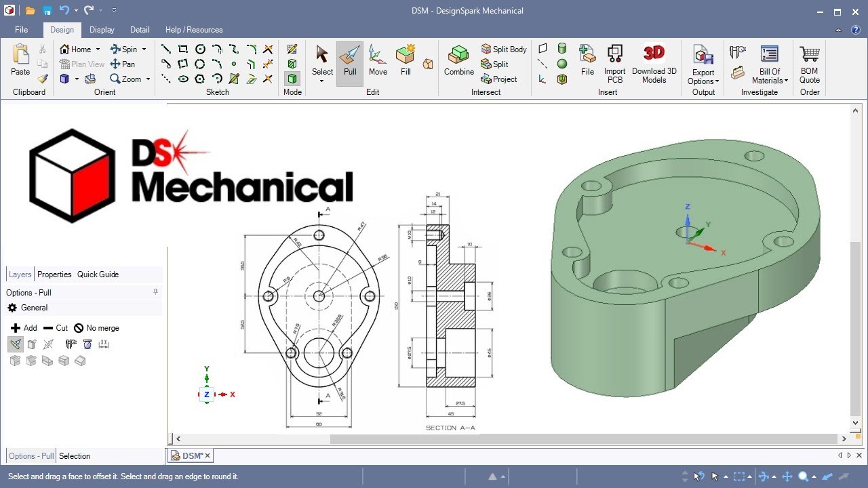Click the mass properties scale icon in Pull options

[87, 344]
